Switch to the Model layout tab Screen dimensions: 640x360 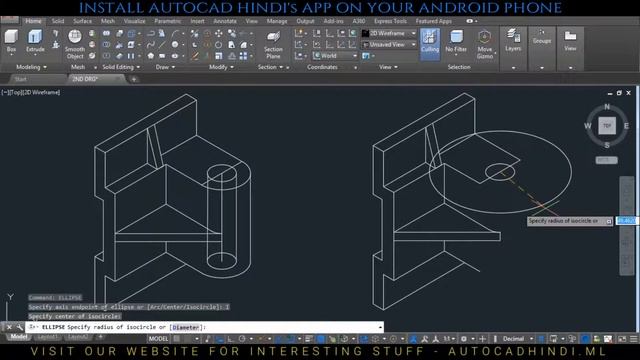[x=18, y=337]
